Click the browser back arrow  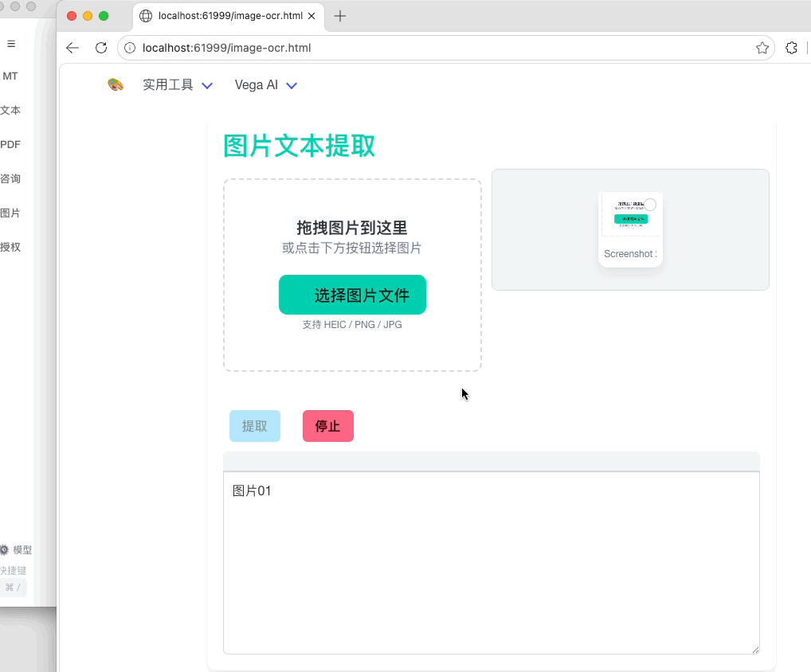pos(72,48)
